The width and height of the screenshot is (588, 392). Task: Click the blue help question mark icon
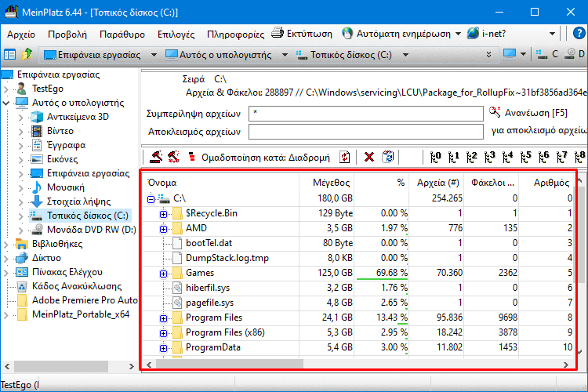point(579,34)
